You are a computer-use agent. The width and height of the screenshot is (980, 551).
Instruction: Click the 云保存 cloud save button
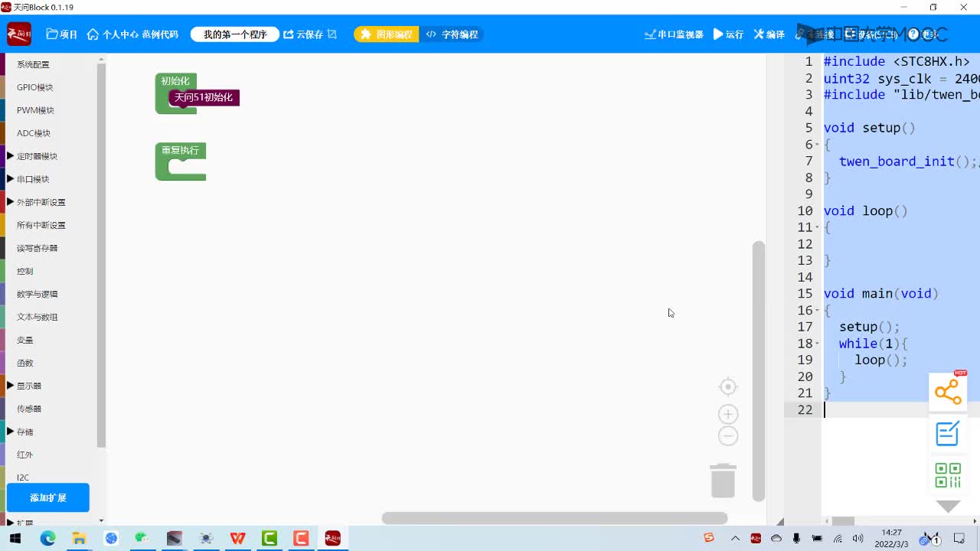(303, 34)
